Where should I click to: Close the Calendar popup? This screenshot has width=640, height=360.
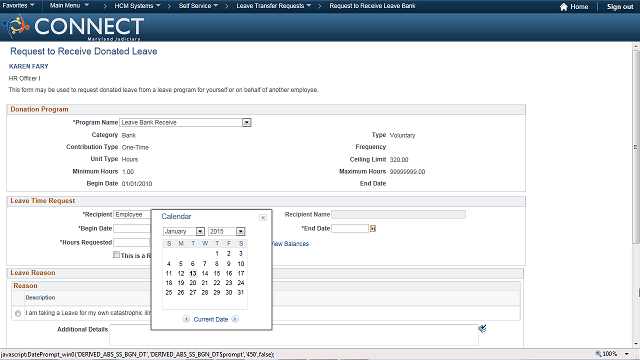[x=263, y=218]
